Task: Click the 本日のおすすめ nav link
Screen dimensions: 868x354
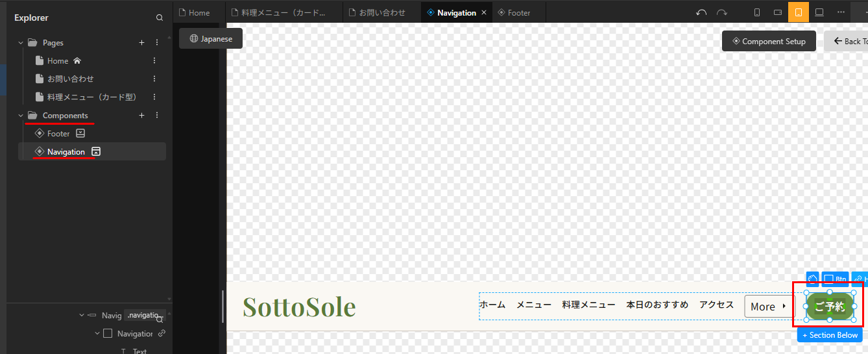Action: click(657, 305)
